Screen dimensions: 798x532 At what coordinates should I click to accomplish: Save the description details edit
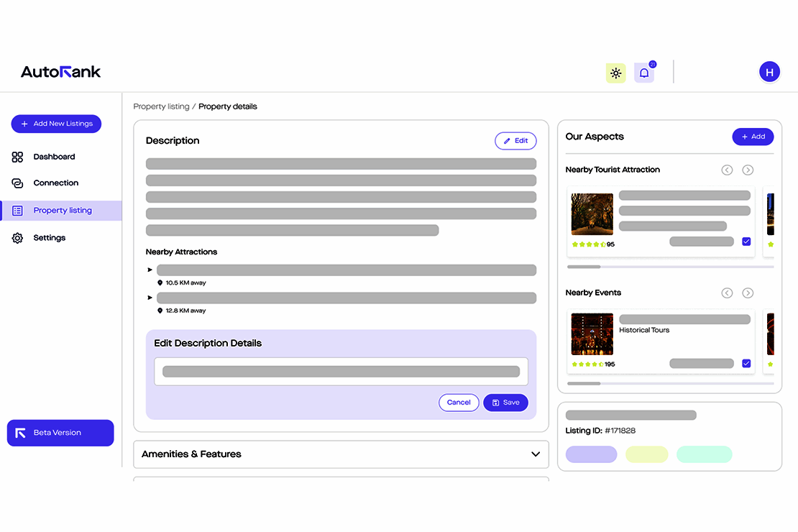click(x=505, y=403)
